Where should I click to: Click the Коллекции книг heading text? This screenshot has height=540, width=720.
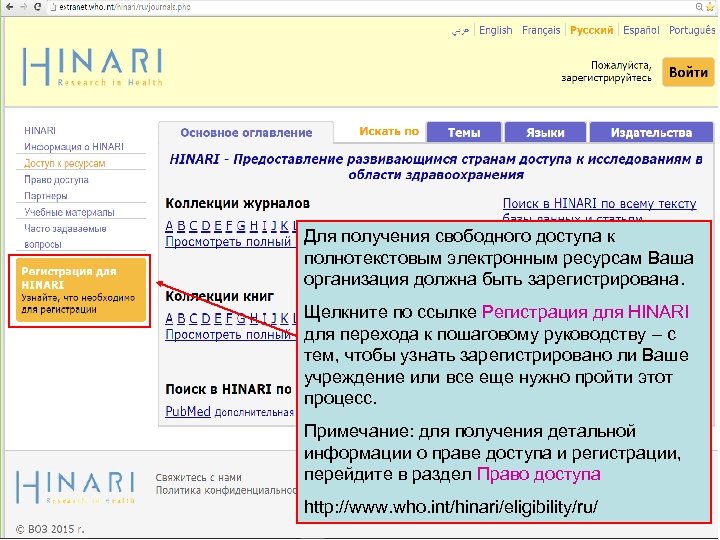(219, 297)
